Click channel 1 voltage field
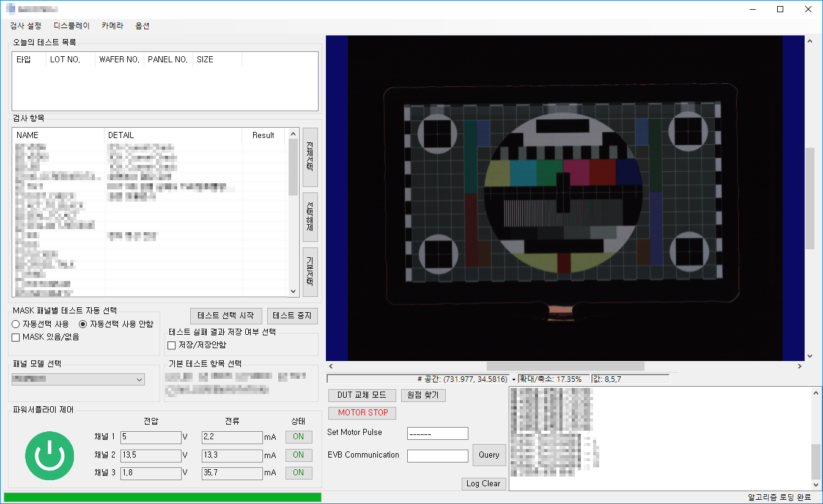This screenshot has width=823, height=504. click(151, 437)
